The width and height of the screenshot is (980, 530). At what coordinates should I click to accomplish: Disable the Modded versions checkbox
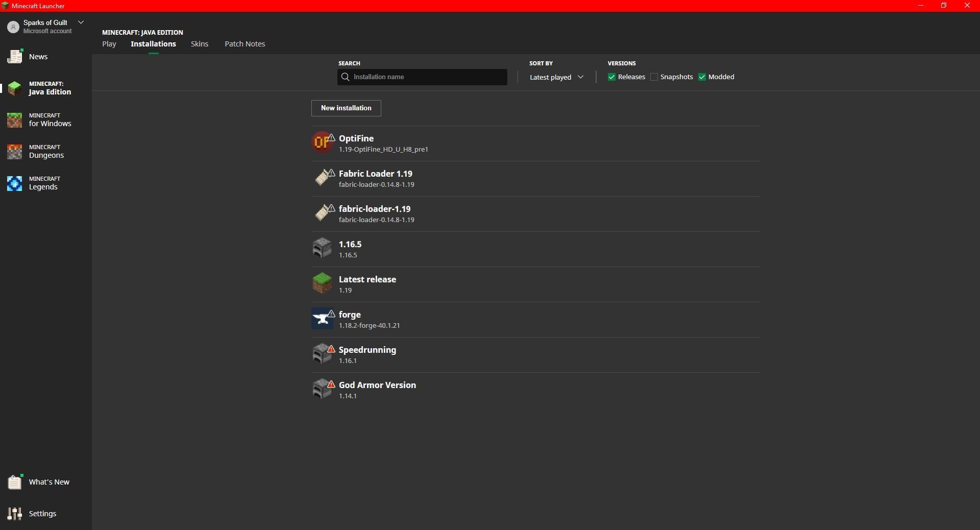[x=702, y=77]
